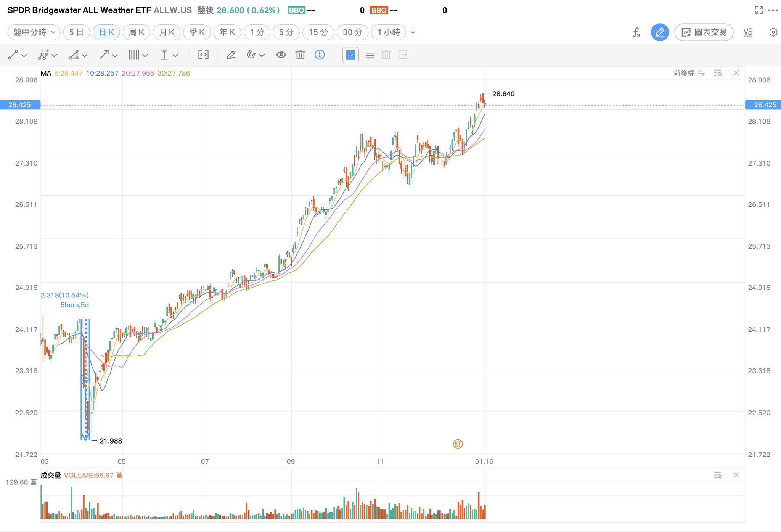The height and width of the screenshot is (532, 781).
Task: Select the trend line drawing tool
Action: [x=13, y=55]
